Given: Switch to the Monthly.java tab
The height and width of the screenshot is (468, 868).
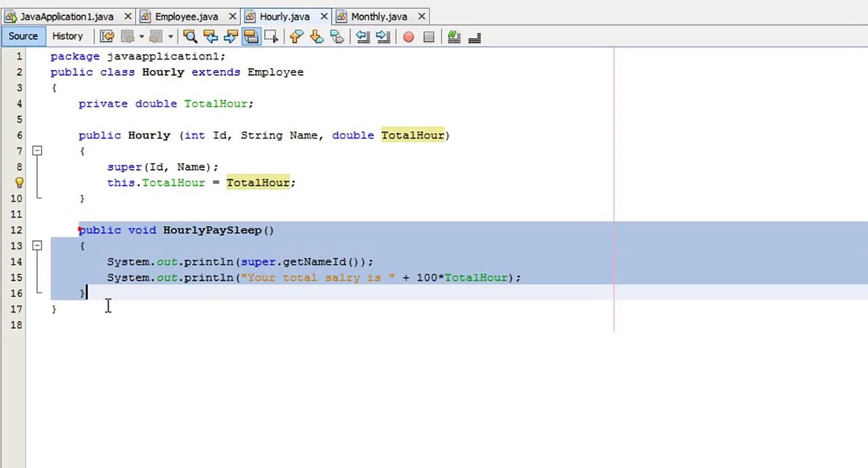Looking at the screenshot, I should click(x=379, y=16).
